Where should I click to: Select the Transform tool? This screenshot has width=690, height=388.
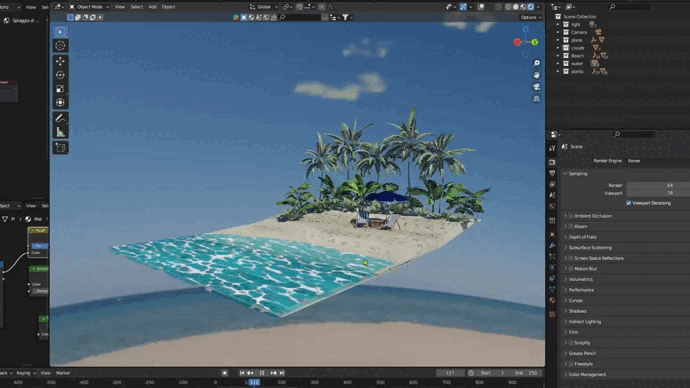pos(60,102)
